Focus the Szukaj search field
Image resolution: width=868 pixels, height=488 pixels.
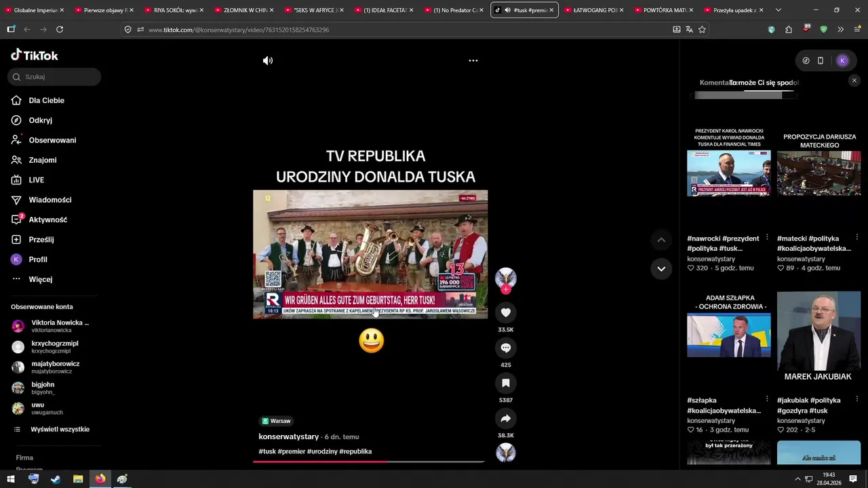click(x=54, y=77)
